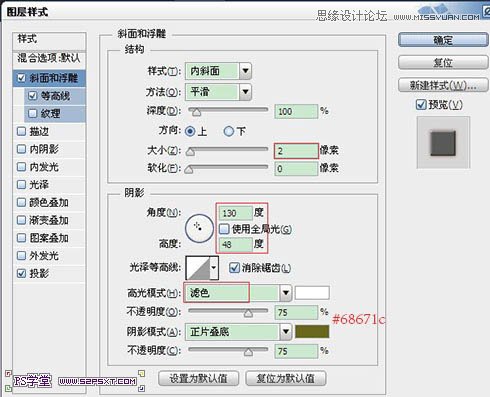Click the 角度 input field 130
Screen dimensions: 490x397
pyautogui.click(x=235, y=212)
